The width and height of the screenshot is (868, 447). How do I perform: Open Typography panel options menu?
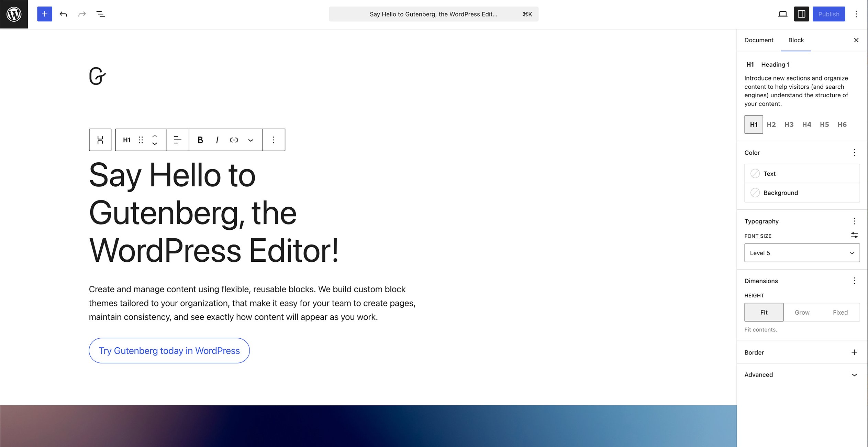854,221
